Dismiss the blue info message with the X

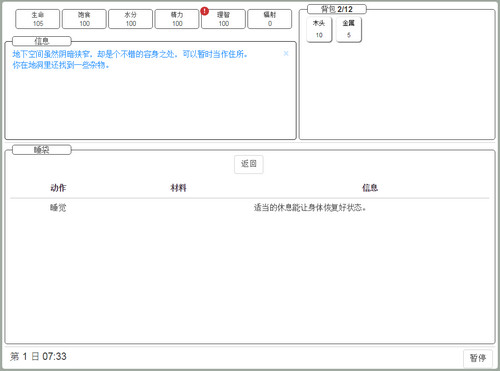tap(286, 53)
